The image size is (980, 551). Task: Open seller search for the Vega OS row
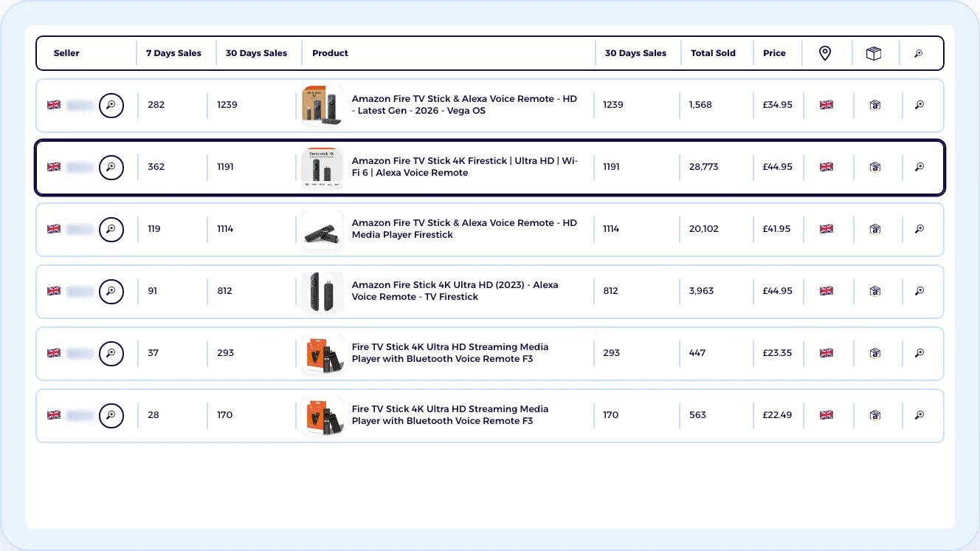pyautogui.click(x=111, y=105)
